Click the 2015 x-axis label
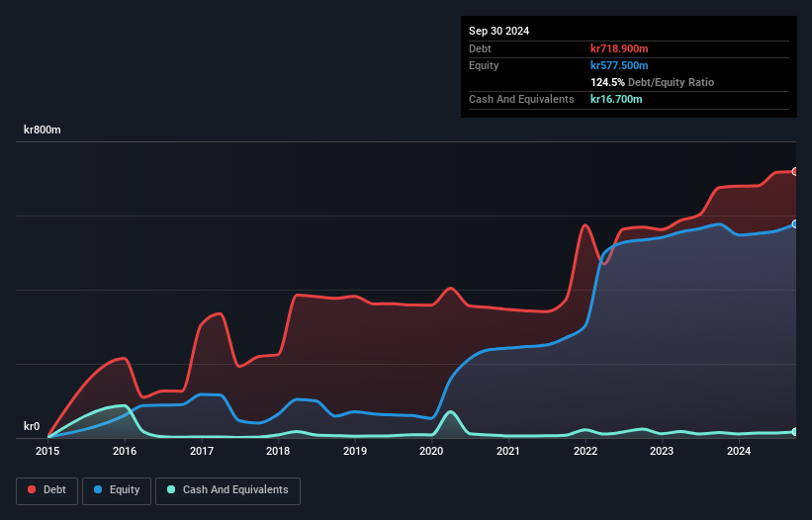Image resolution: width=812 pixels, height=520 pixels. 47,451
